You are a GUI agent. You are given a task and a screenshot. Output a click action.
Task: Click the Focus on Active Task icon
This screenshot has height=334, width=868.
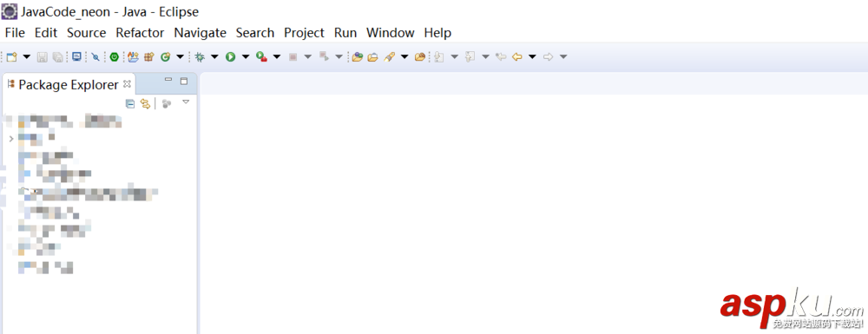click(x=166, y=103)
